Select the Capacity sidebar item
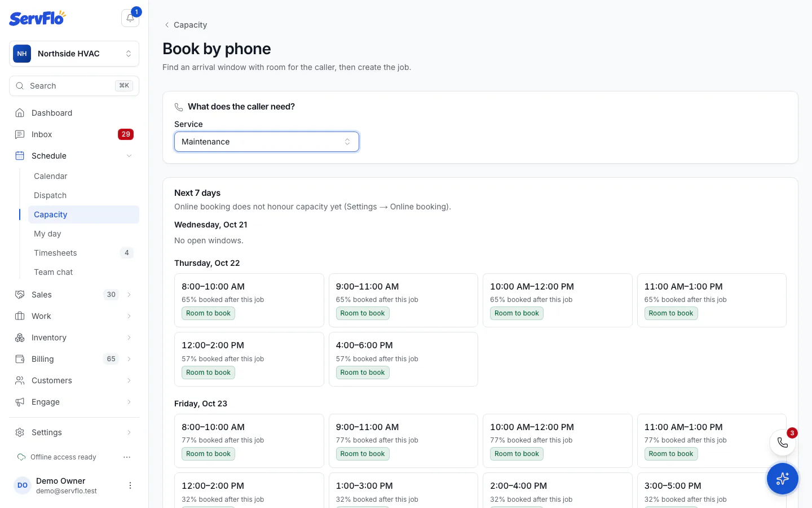 point(83,214)
